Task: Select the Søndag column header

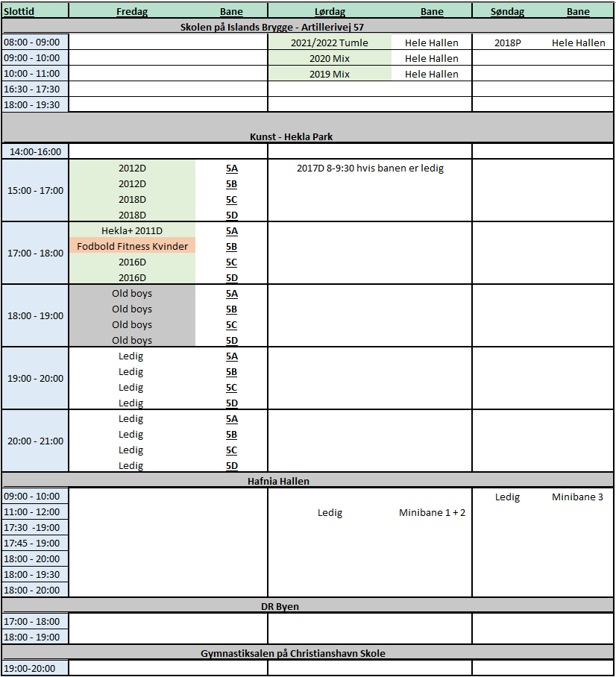Action: pyautogui.click(x=507, y=12)
